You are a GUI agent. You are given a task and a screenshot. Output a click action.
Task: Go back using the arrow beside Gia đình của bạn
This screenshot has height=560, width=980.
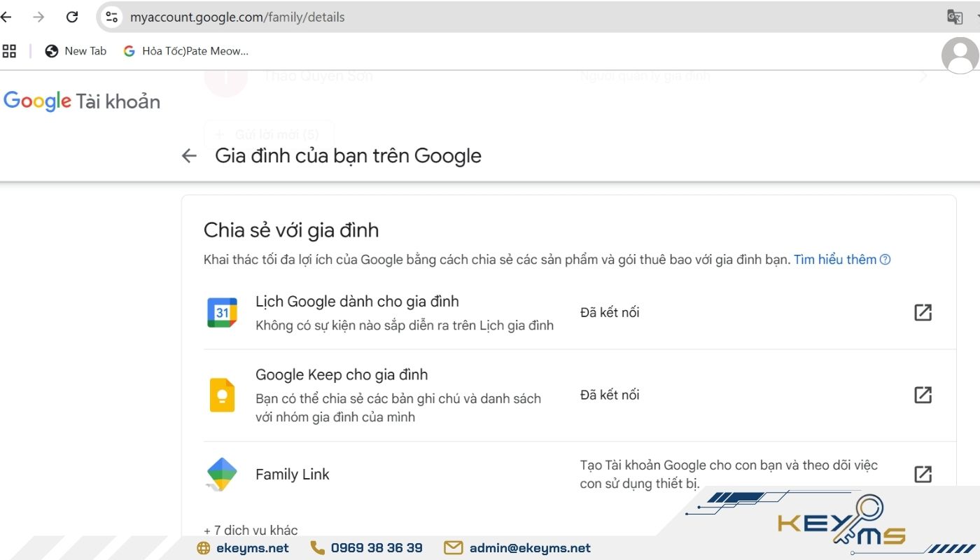[189, 155]
